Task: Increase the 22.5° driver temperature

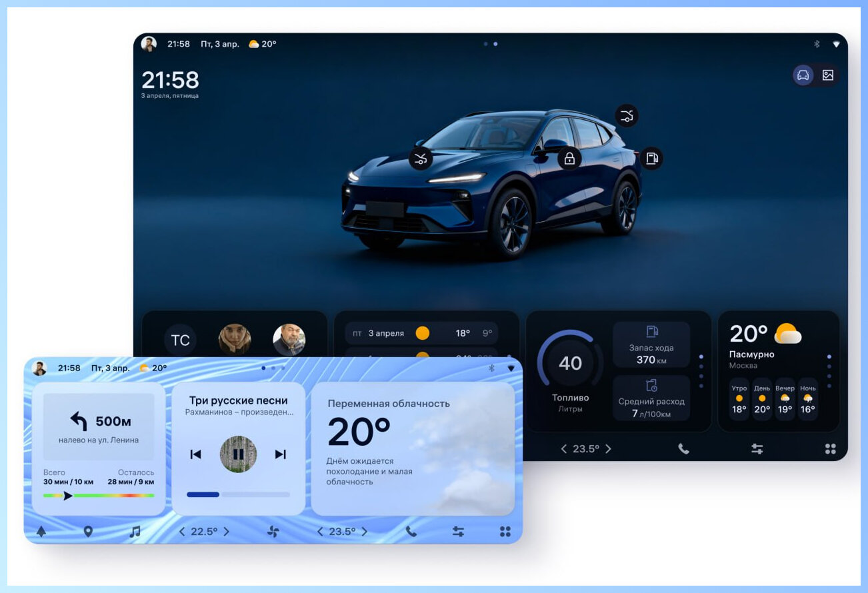Action: pos(226,532)
